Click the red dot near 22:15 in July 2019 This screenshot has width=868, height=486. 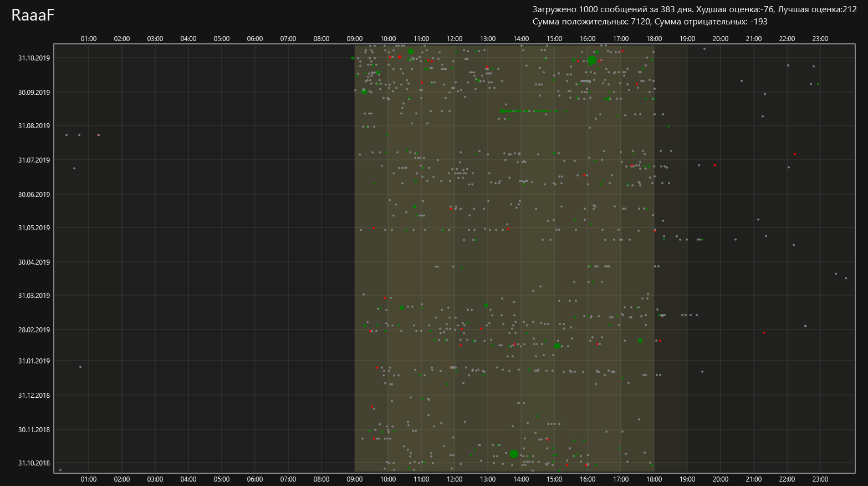point(795,154)
